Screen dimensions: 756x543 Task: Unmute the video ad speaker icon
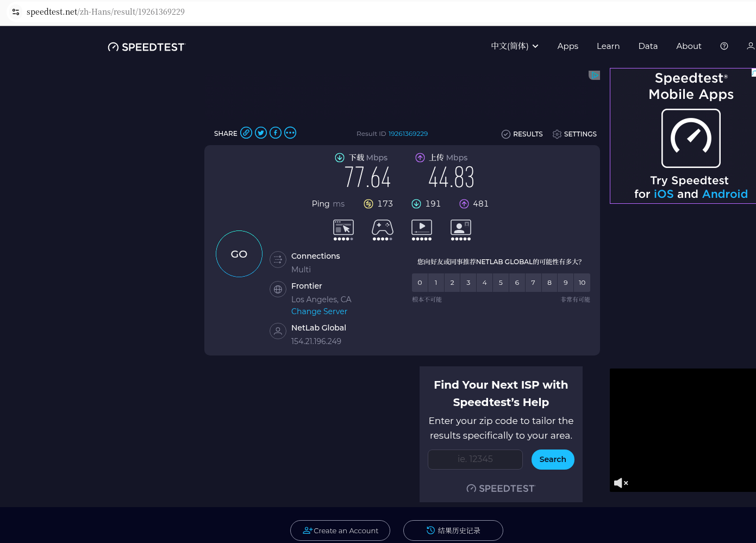(621, 483)
